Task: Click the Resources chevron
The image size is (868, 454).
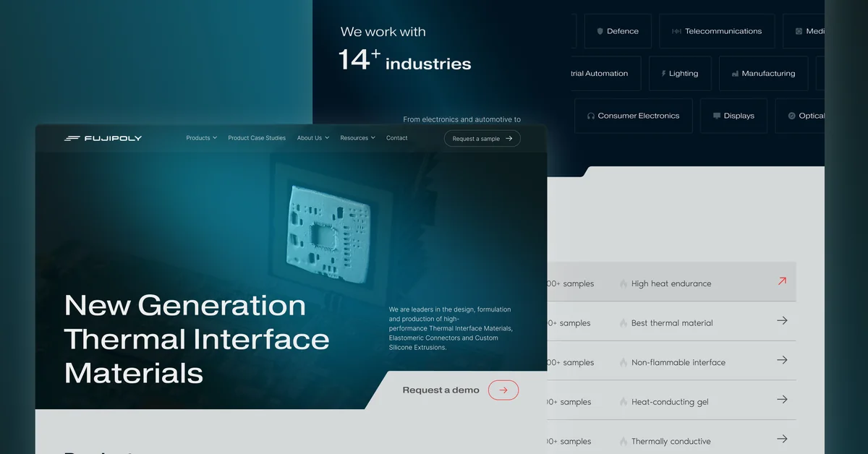Action: point(373,138)
